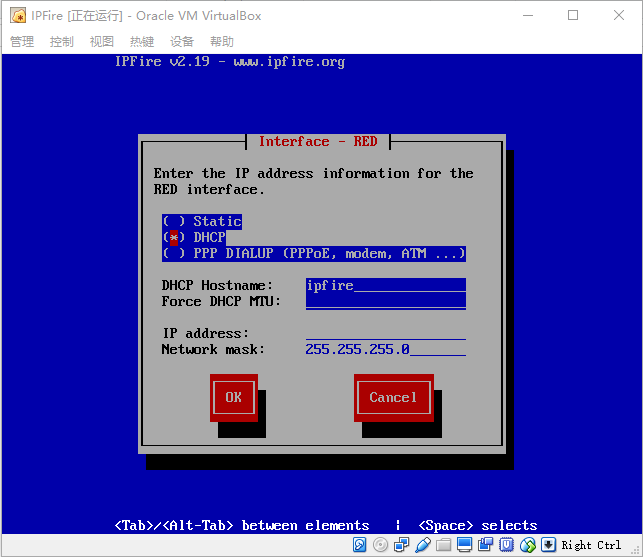643x557 pixels.
Task: Open the 控制 menu
Action: (62, 41)
